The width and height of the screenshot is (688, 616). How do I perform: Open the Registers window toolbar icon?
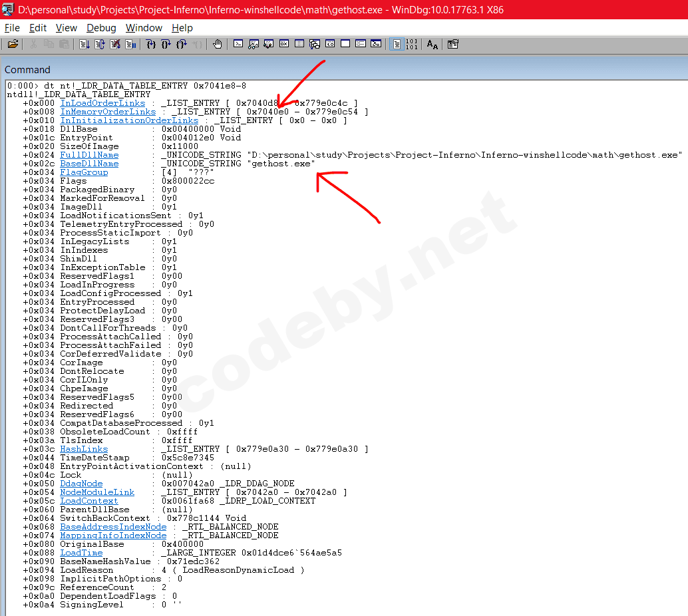point(284,44)
